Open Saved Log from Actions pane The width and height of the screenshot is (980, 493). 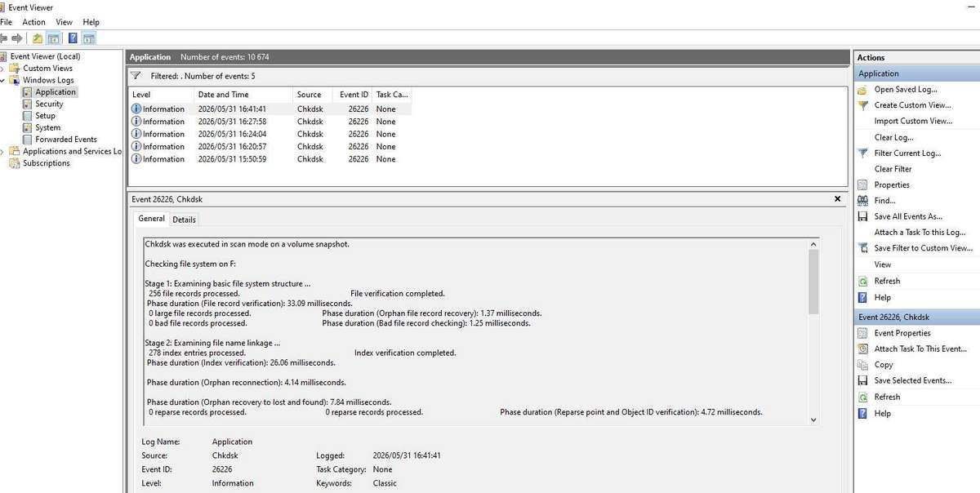[906, 90]
